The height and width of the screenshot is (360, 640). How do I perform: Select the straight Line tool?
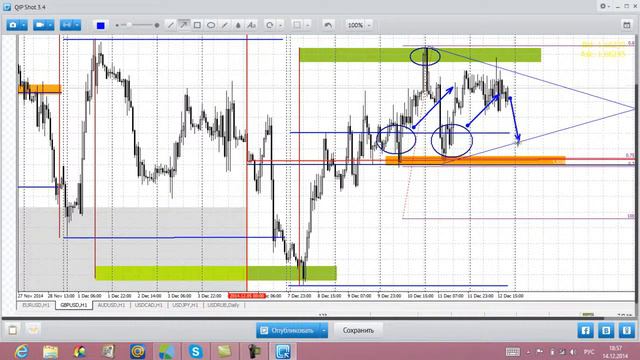171,25
